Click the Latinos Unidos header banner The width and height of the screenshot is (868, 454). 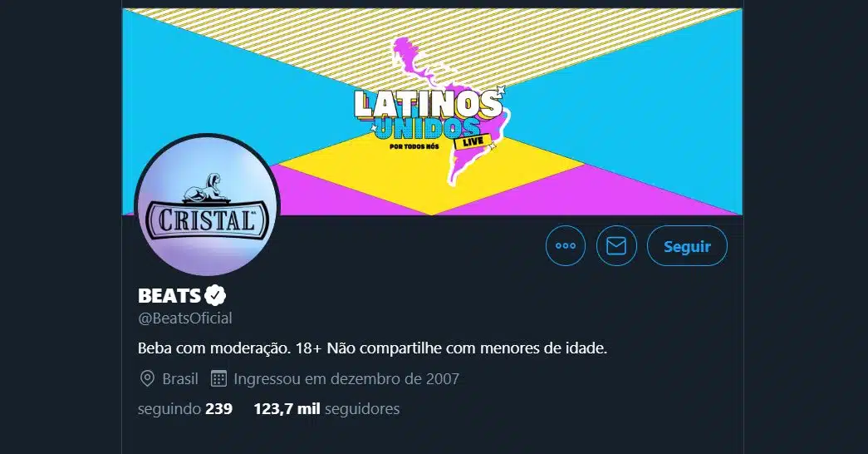click(x=432, y=111)
